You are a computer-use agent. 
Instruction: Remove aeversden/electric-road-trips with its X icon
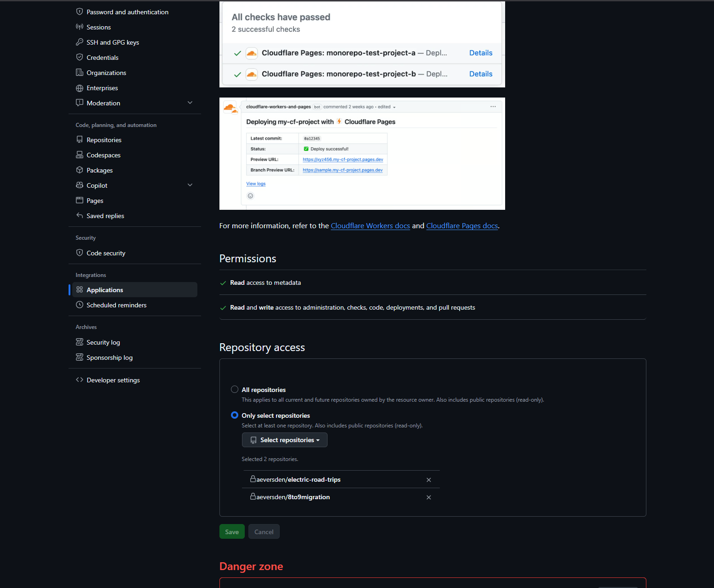click(x=429, y=480)
